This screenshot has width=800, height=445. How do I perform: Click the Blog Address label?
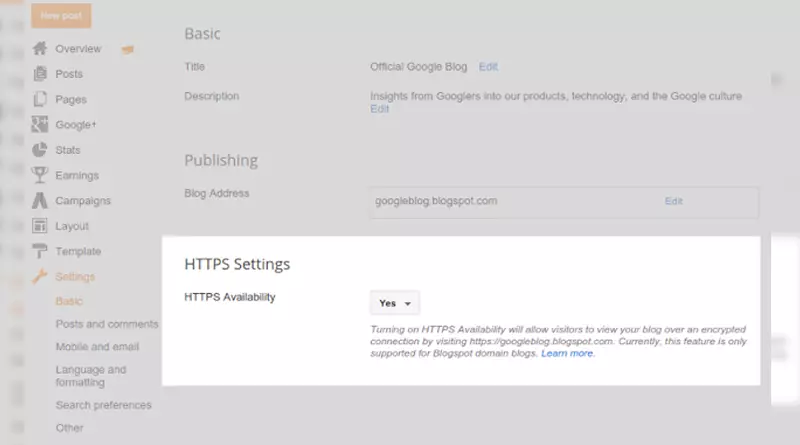(217, 193)
